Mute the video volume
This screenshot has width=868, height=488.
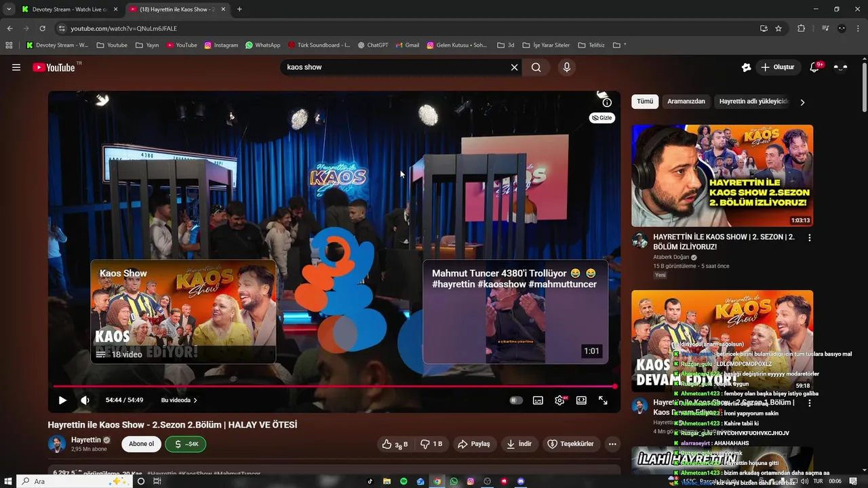click(x=85, y=400)
